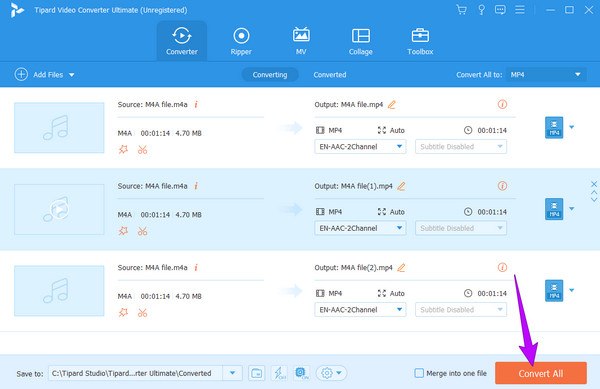Click the second file's music thumbnail preview
Image resolution: width=600 pixels, height=389 pixels.
pos(59,209)
